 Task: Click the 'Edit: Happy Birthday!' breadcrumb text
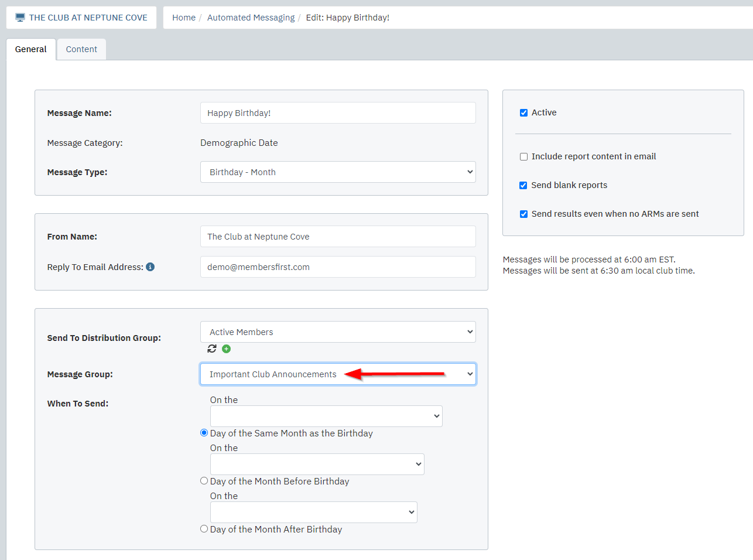click(348, 18)
